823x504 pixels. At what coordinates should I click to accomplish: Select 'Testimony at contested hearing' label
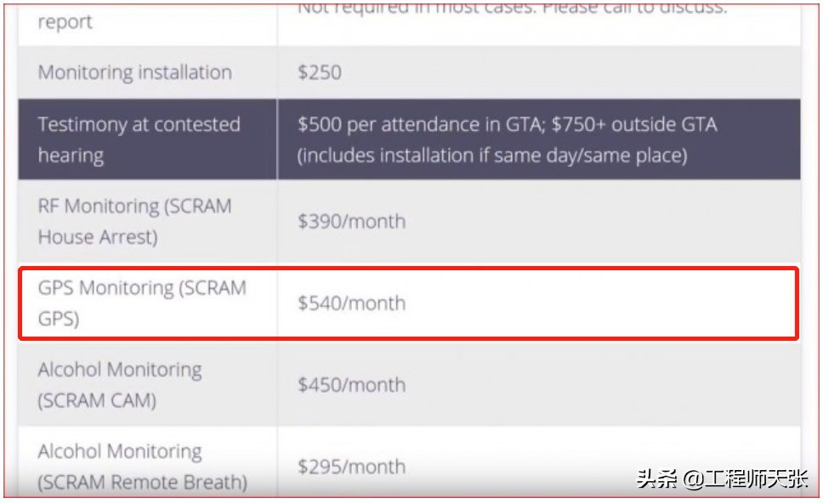139,139
